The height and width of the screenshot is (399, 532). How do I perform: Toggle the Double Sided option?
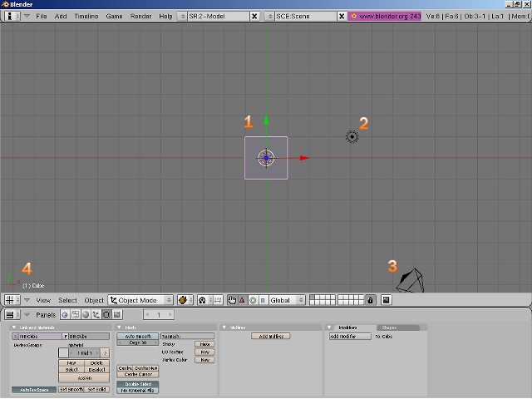click(136, 382)
